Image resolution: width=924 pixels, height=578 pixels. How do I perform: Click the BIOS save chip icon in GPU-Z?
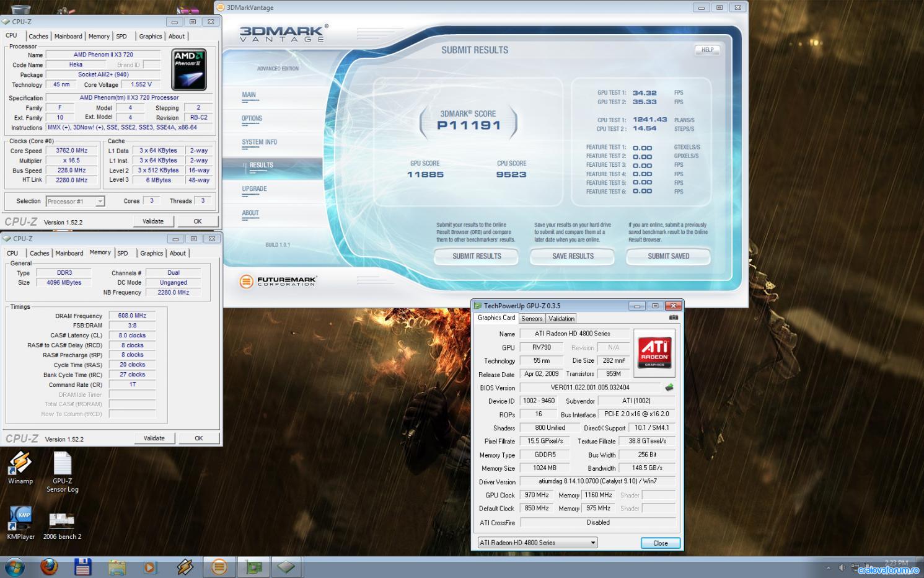pyautogui.click(x=669, y=388)
